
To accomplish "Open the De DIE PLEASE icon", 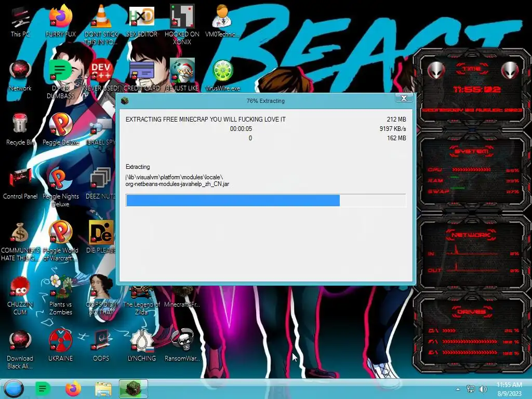I will 101,238.
